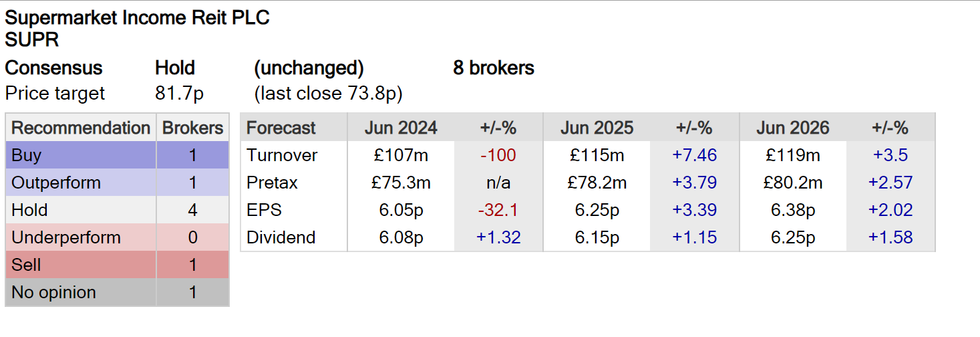Select the Jun 2024 column header
980x337 pixels.
coord(401,128)
